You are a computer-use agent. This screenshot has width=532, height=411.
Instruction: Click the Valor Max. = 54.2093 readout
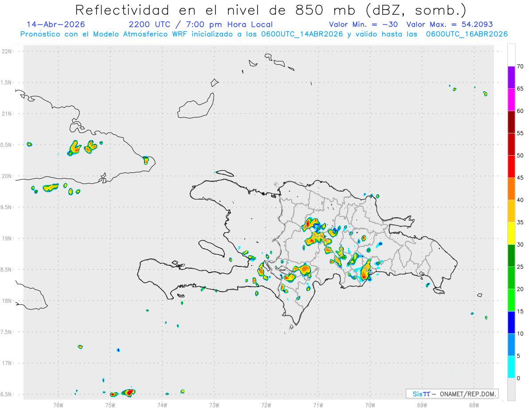(x=450, y=24)
